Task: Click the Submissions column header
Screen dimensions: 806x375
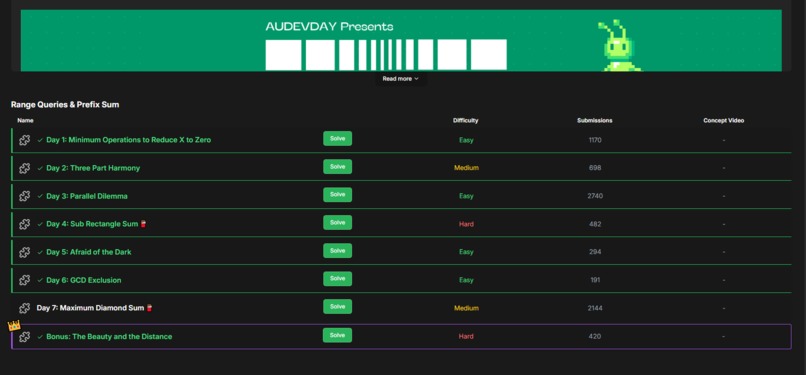Action: [595, 121]
